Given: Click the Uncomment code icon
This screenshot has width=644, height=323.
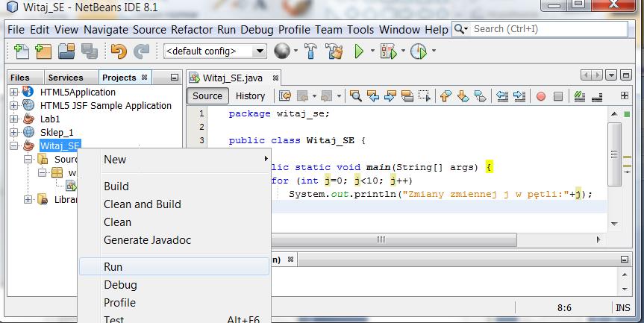Looking at the screenshot, I should pyautogui.click(x=597, y=97).
